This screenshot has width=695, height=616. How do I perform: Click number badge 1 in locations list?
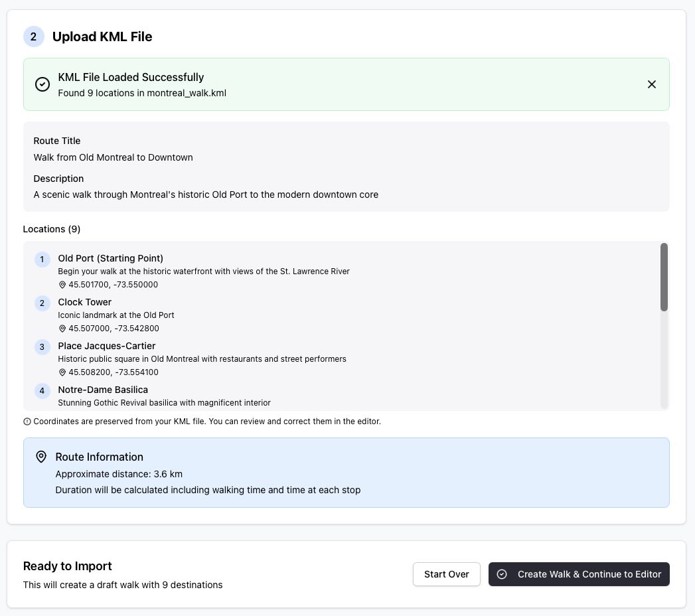(x=42, y=260)
